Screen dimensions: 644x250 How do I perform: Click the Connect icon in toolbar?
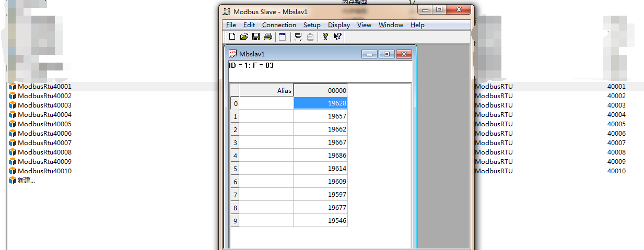tap(298, 37)
